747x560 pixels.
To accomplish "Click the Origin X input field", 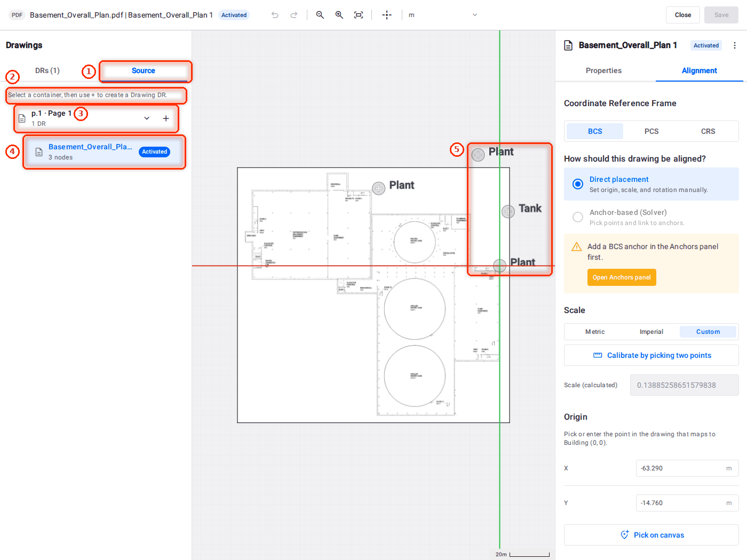I will (687, 468).
